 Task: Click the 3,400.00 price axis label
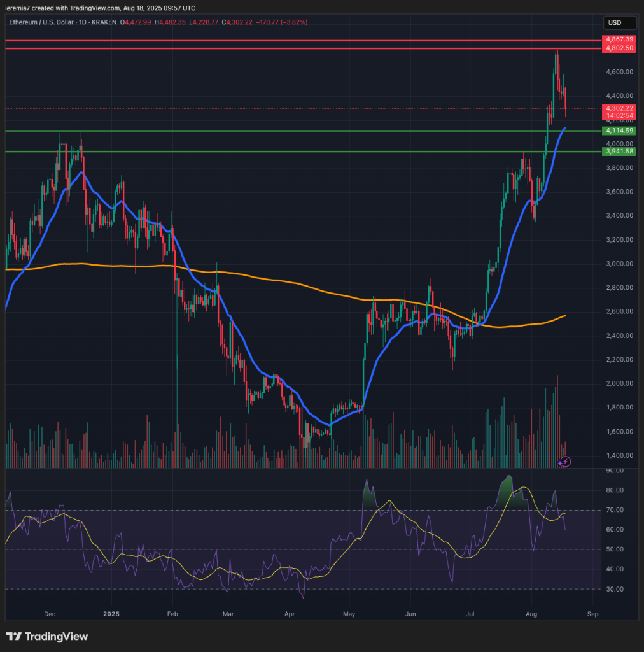(619, 215)
